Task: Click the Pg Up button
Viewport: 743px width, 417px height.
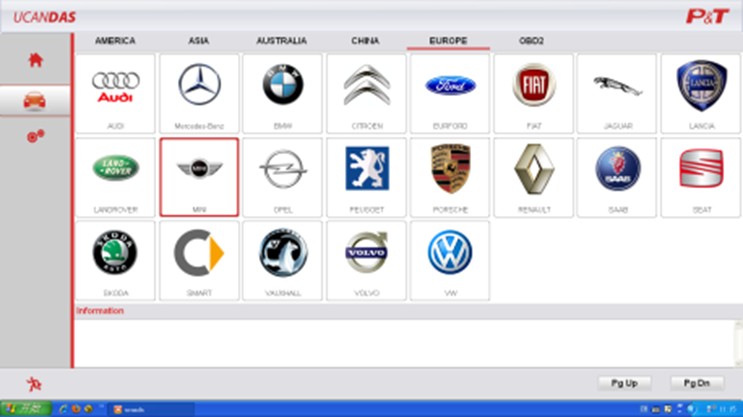Action: click(x=625, y=383)
